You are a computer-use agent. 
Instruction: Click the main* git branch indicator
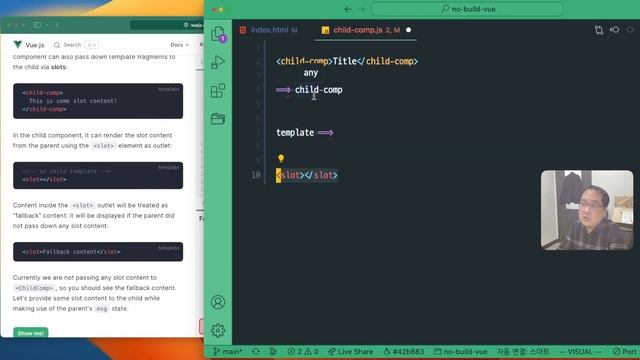(228, 351)
